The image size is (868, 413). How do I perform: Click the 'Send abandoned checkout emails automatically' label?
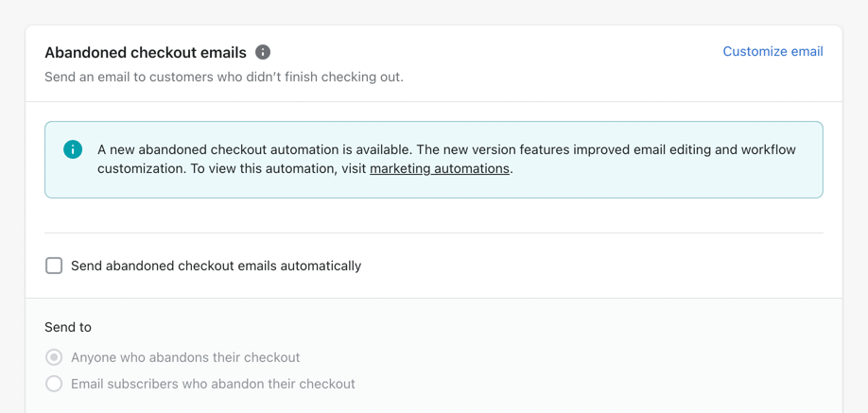click(216, 266)
